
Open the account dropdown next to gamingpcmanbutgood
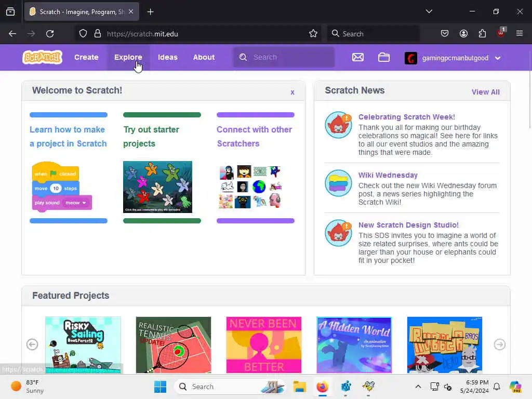(498, 58)
